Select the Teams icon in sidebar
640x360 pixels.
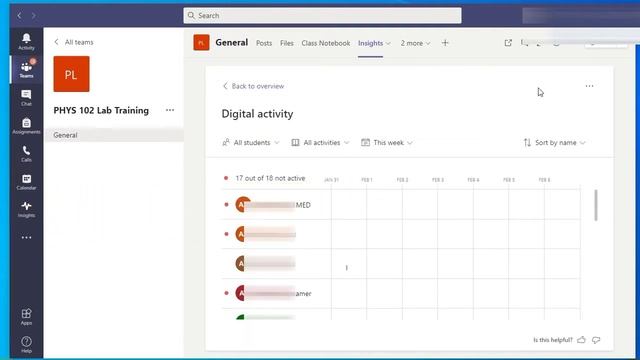[x=26, y=69]
